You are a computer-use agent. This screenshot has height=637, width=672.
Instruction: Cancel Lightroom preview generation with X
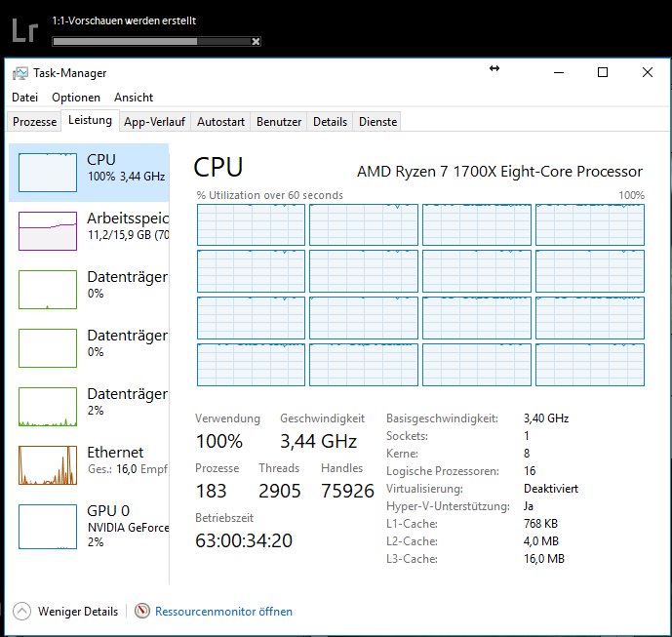256,42
